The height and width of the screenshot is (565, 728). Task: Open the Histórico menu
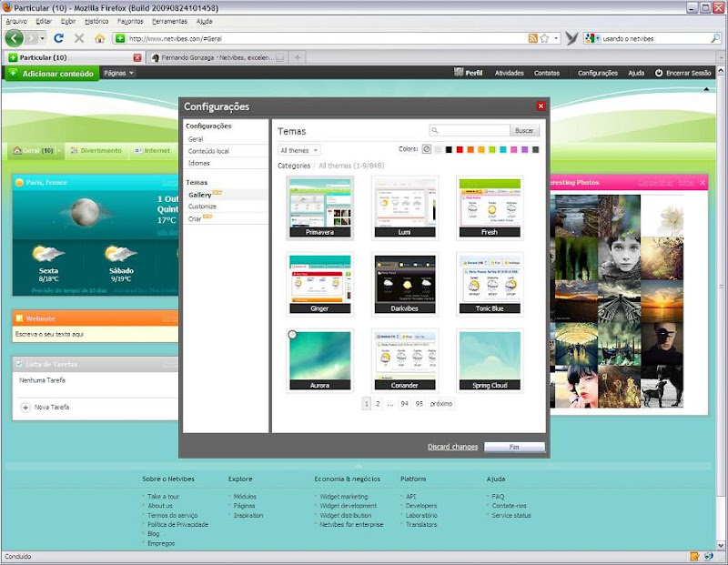(96, 21)
